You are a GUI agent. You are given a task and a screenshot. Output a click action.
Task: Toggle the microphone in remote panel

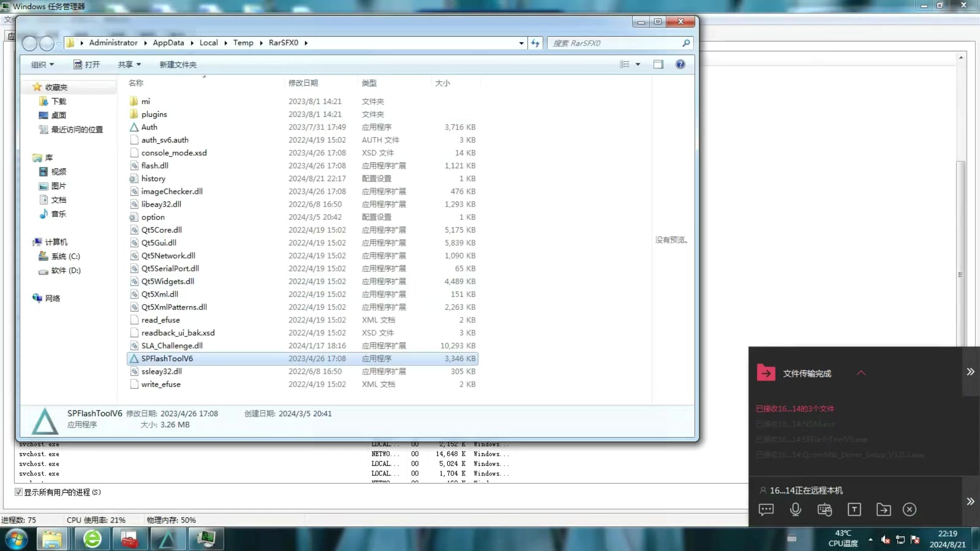click(795, 509)
